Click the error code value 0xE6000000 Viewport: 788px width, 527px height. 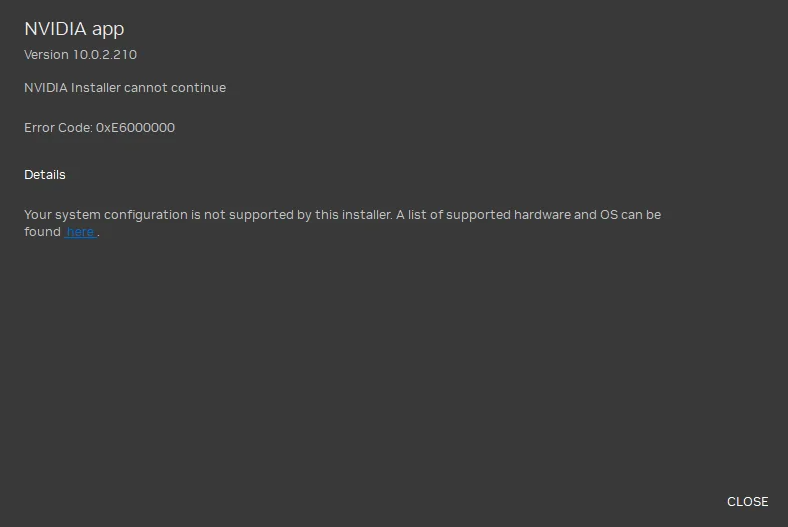click(136, 128)
